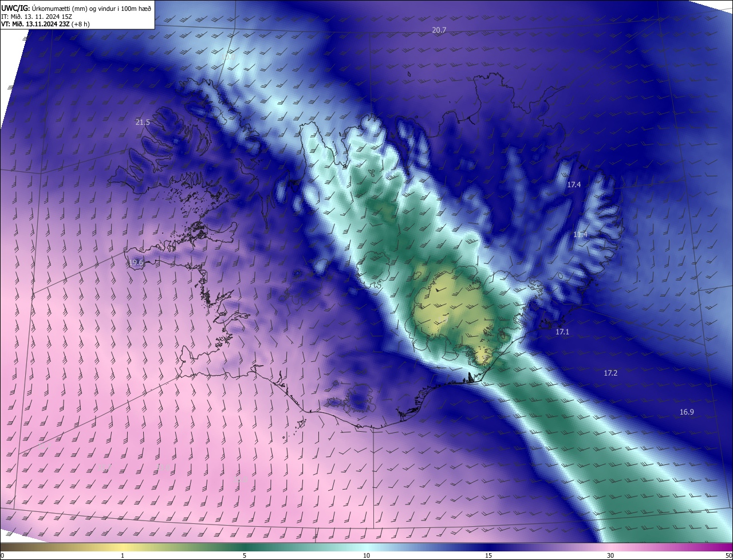This screenshot has height=560, width=733.
Task: Click the colorbar tick label 10
Action: pyautogui.click(x=366, y=556)
